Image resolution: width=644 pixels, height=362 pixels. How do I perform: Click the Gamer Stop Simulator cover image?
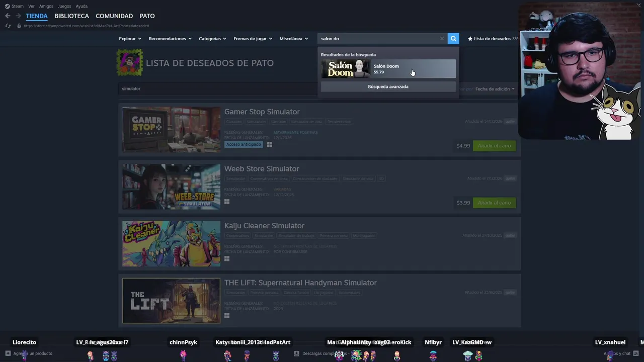coord(171,130)
